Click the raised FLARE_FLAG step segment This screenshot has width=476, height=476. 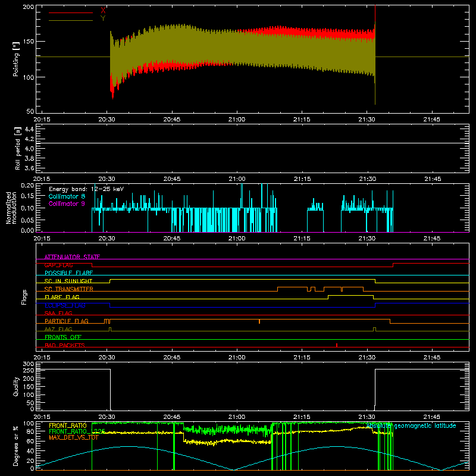point(350,295)
